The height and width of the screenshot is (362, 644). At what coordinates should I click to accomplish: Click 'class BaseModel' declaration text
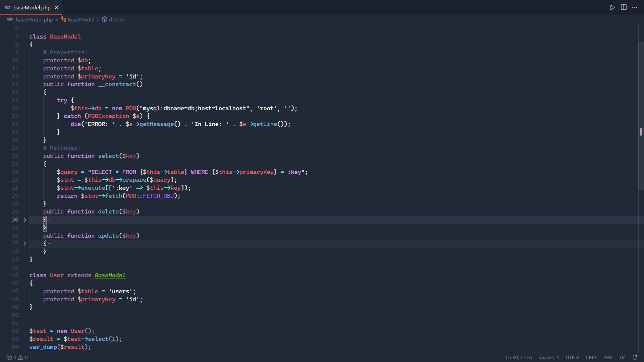coord(55,37)
